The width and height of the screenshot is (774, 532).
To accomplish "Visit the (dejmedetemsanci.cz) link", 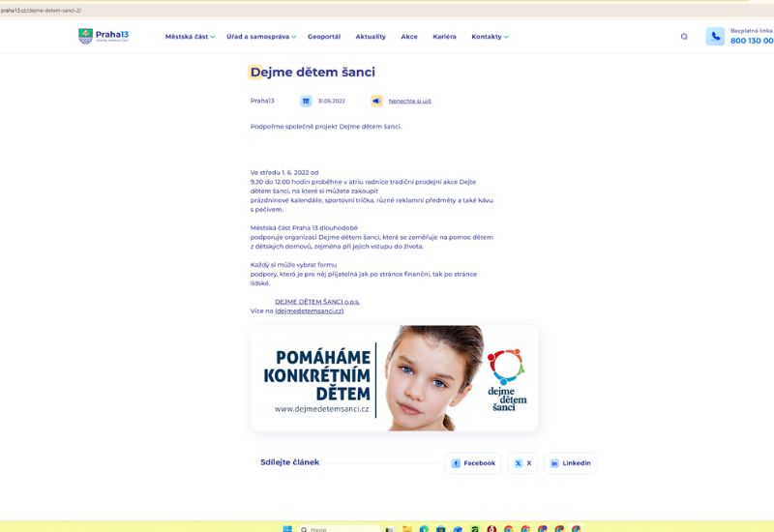I will point(309,310).
